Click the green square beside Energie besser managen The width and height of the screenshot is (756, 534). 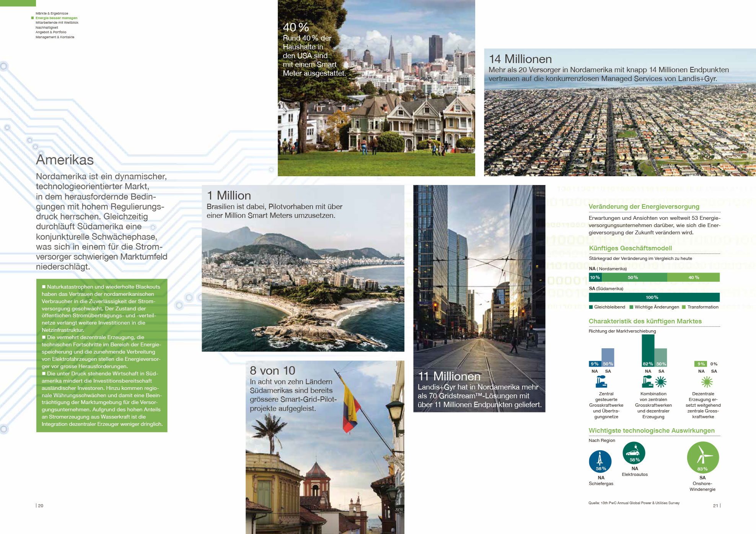(33, 18)
